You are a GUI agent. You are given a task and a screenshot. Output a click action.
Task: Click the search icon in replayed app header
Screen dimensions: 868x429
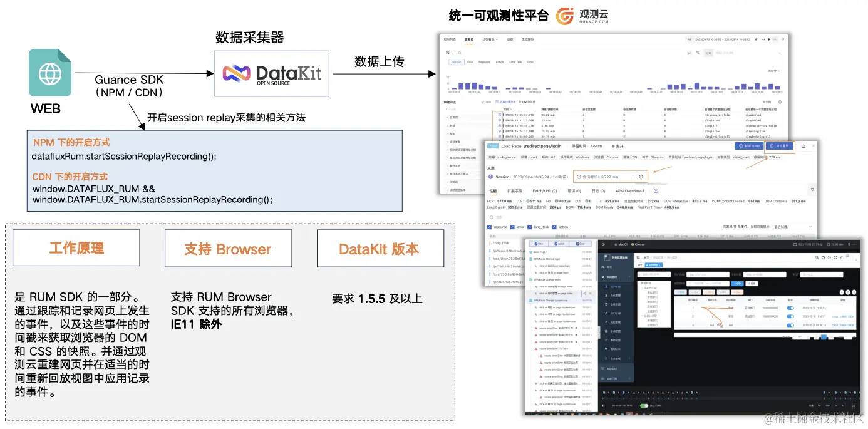pos(817,257)
